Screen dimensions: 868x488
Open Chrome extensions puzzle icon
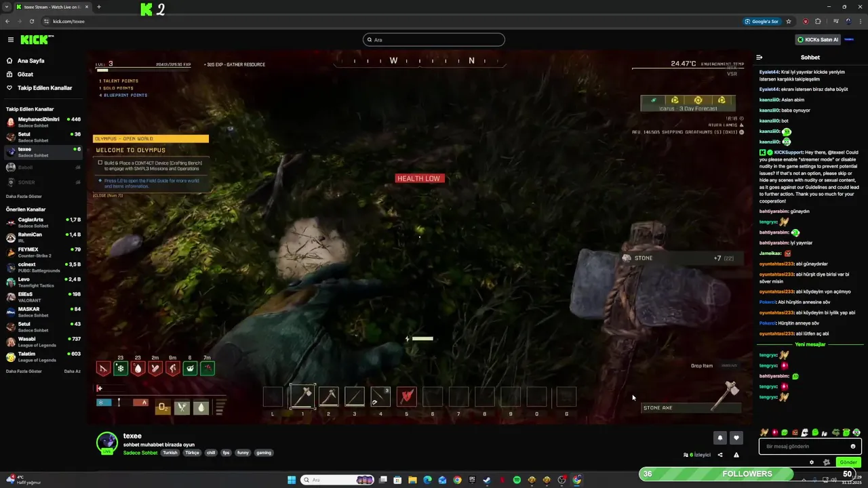(818, 21)
